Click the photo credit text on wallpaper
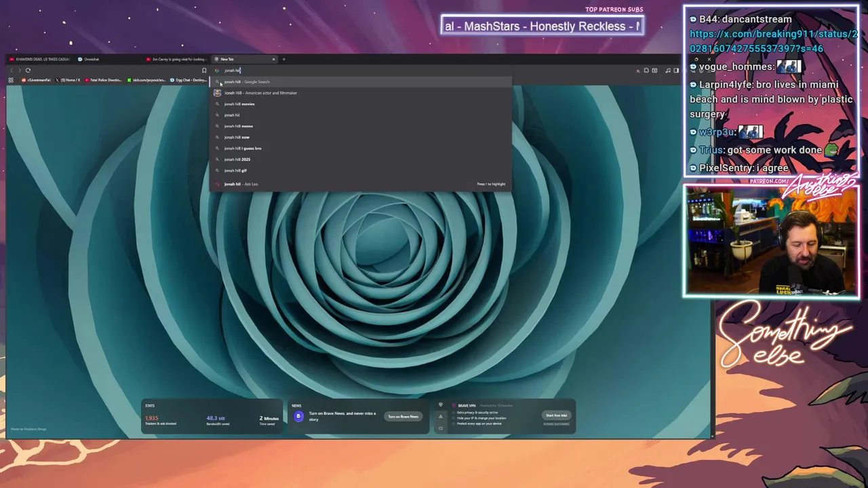The image size is (868, 488). [28, 429]
